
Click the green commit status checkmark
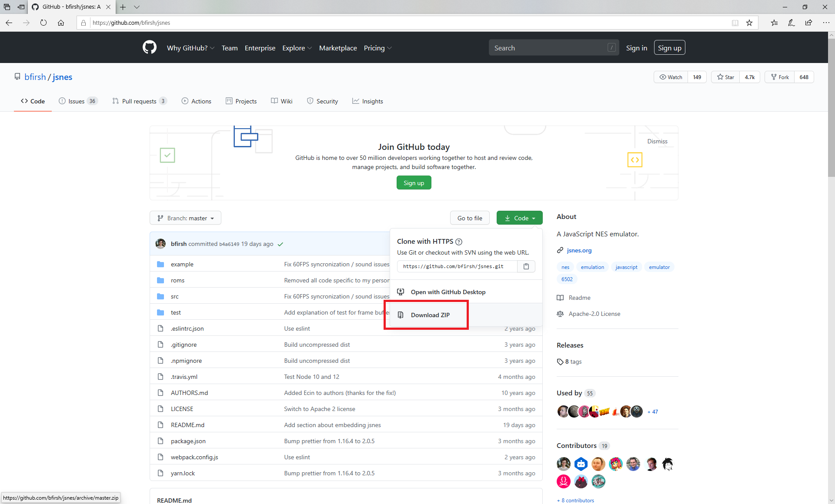pos(281,244)
